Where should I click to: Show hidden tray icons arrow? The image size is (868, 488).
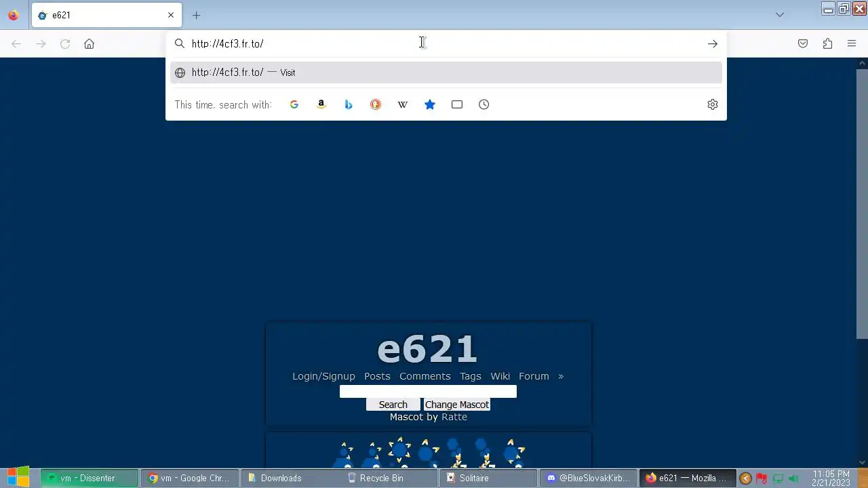(745, 479)
